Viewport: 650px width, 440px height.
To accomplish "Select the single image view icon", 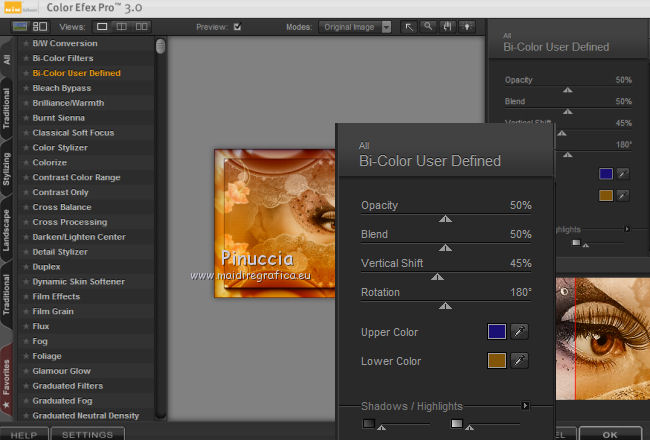I will coord(102,27).
